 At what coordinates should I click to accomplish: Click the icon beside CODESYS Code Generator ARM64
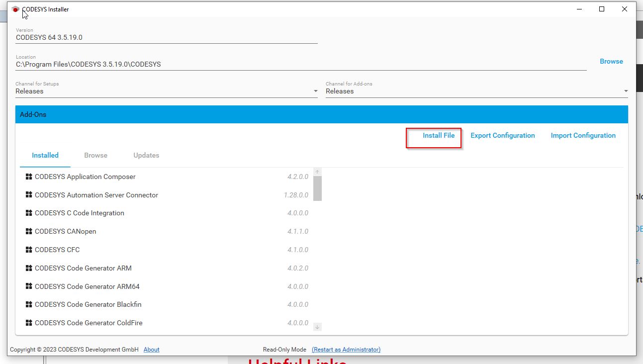[x=29, y=286]
